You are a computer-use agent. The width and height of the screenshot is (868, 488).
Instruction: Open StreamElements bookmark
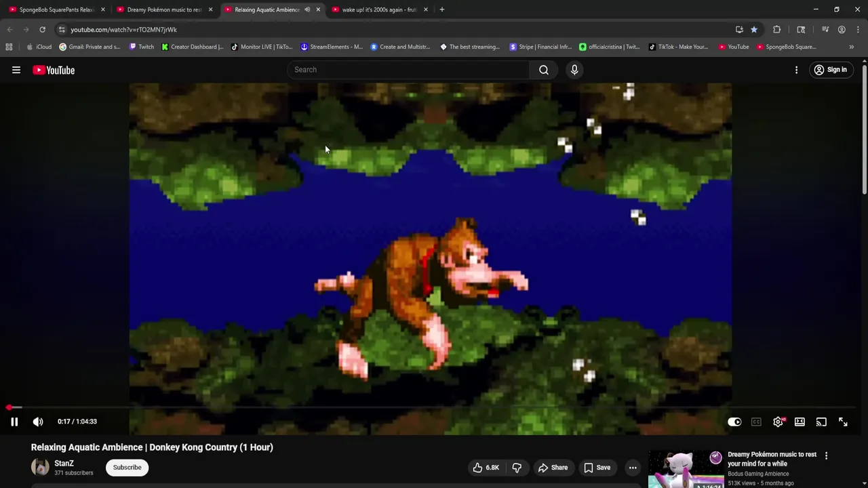point(332,47)
